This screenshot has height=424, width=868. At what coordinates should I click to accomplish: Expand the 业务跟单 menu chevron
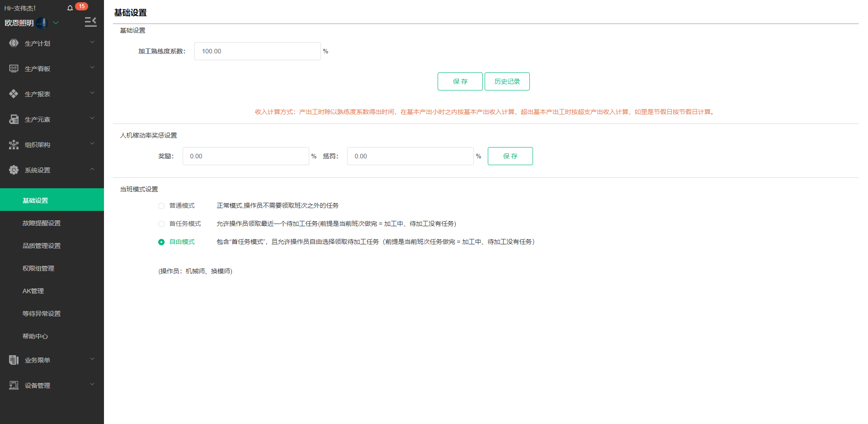tap(92, 359)
